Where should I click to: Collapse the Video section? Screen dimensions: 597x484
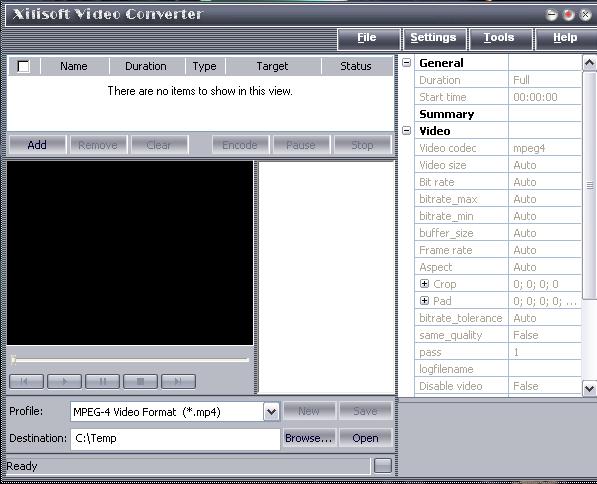(x=407, y=131)
